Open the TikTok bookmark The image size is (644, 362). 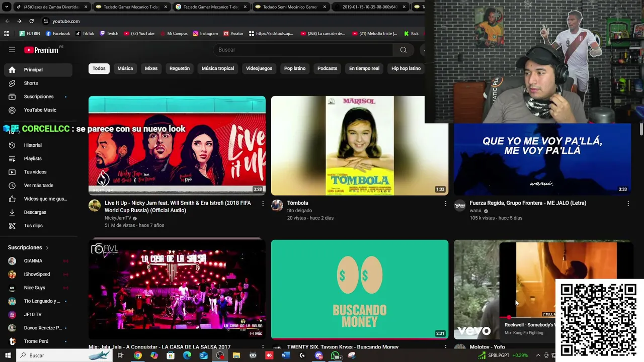pos(85,34)
